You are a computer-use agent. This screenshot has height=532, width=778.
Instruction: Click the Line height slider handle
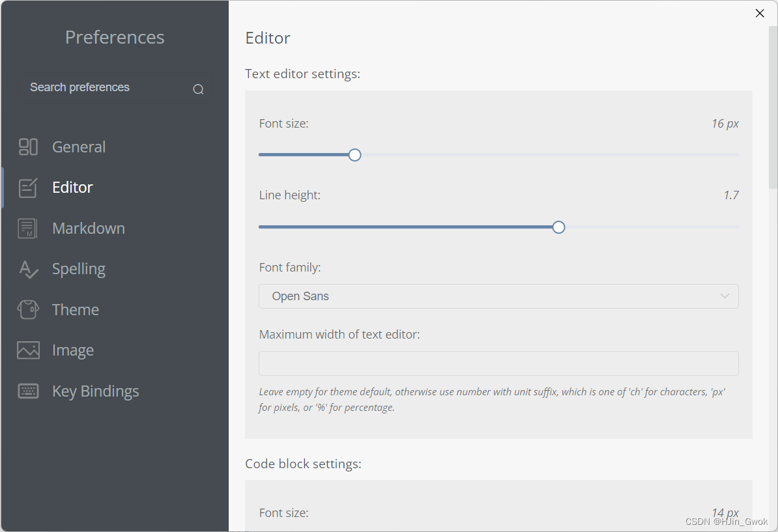(558, 227)
